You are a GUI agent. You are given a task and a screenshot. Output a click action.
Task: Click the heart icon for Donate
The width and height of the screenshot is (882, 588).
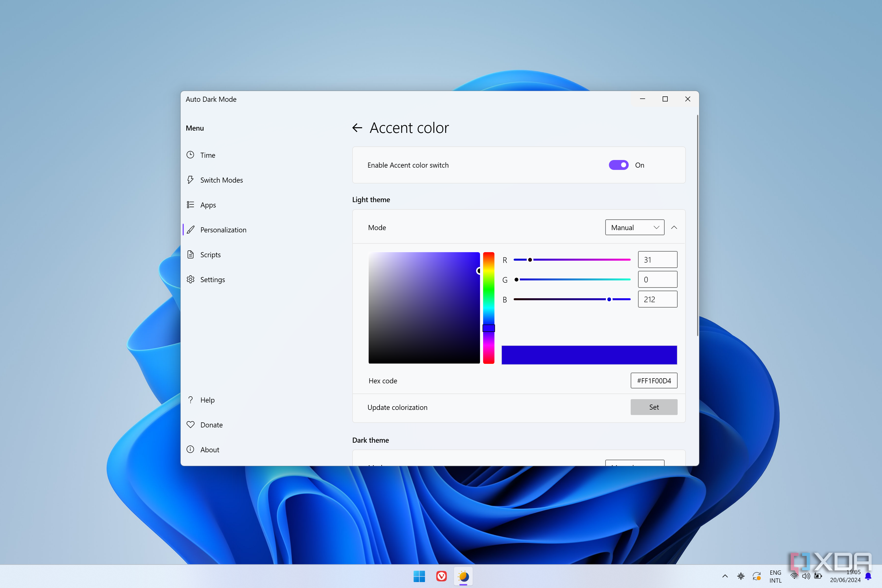pos(191,425)
